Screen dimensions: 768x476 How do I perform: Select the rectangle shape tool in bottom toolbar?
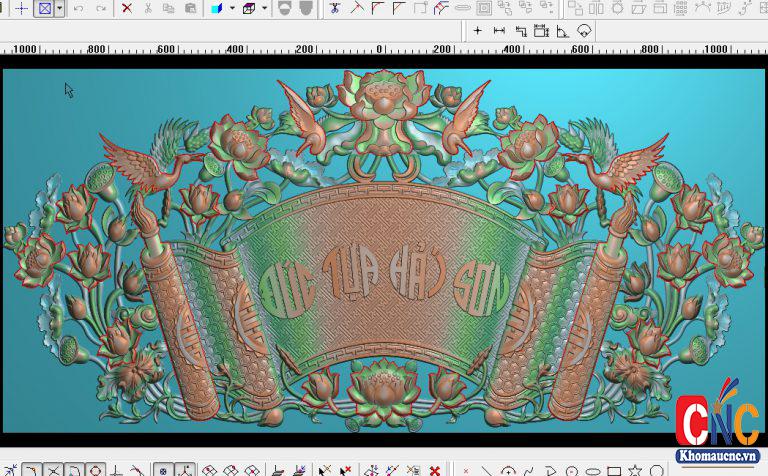coord(614,470)
